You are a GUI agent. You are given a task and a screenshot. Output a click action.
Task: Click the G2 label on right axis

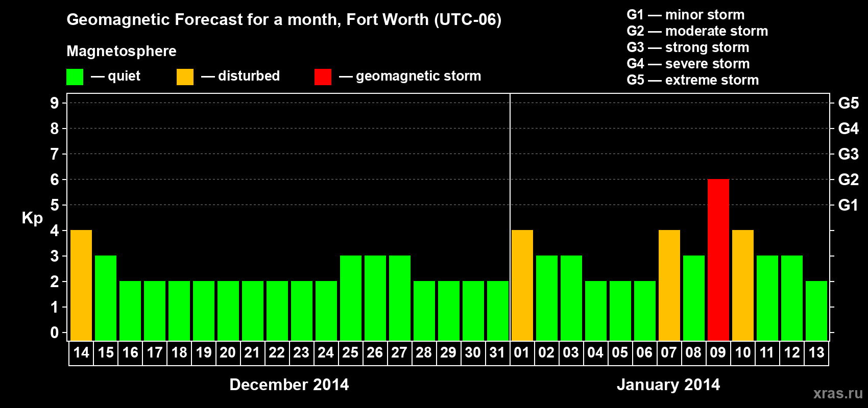point(849,180)
